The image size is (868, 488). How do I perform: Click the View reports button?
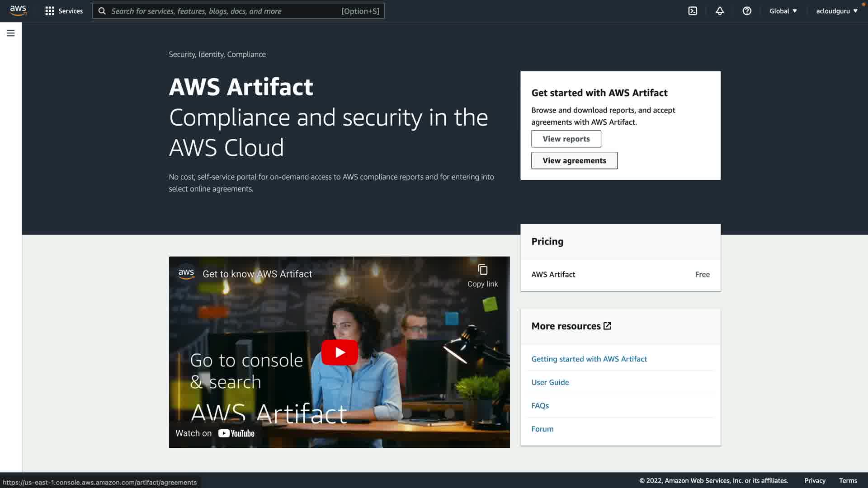coord(566,139)
